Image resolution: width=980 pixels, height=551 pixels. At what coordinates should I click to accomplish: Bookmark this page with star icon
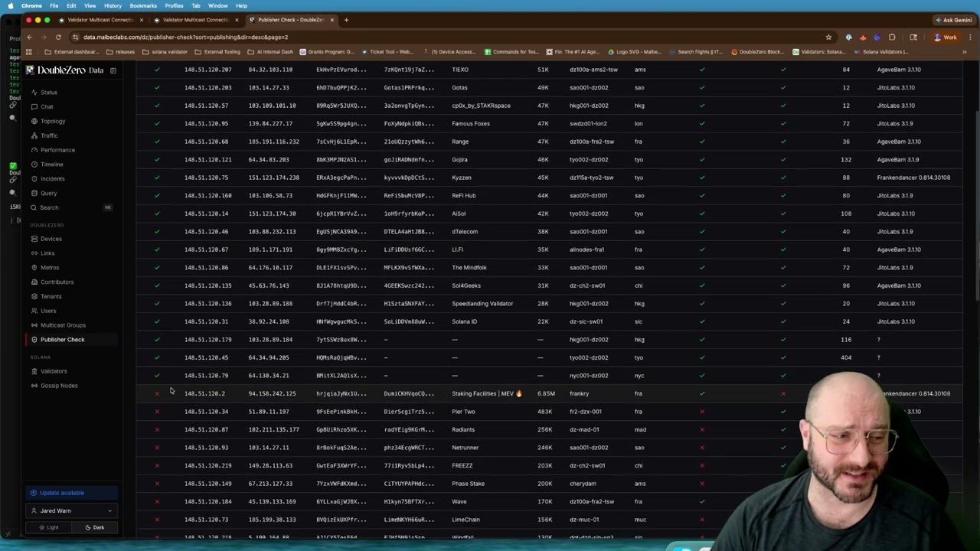[828, 37]
